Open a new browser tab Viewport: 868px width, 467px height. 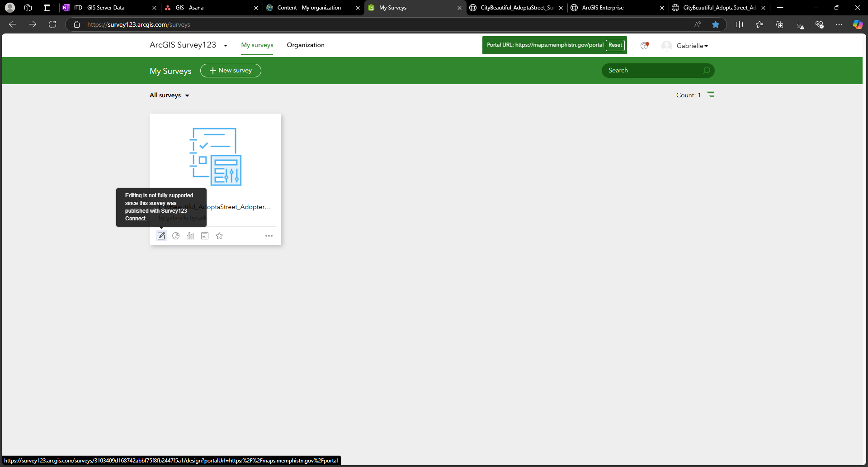pos(780,8)
